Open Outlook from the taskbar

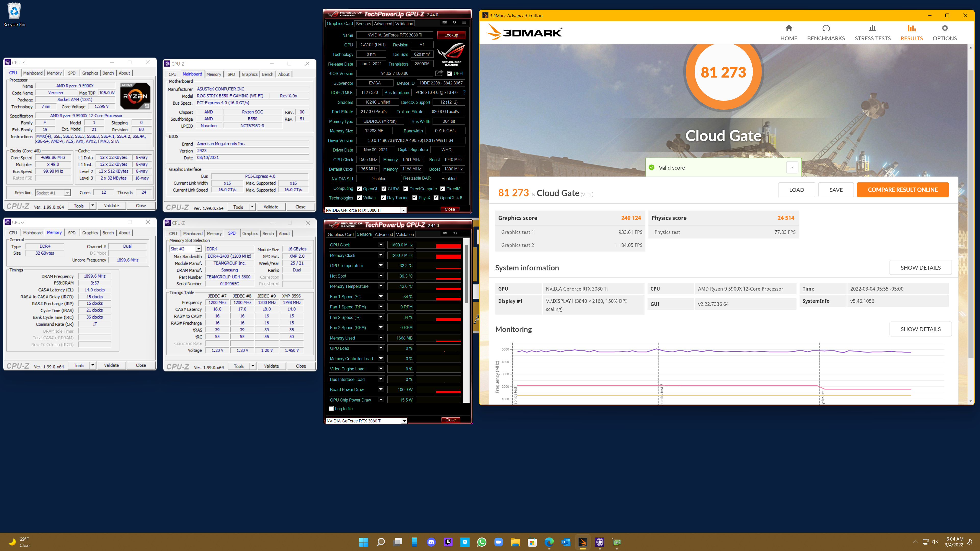(x=566, y=542)
